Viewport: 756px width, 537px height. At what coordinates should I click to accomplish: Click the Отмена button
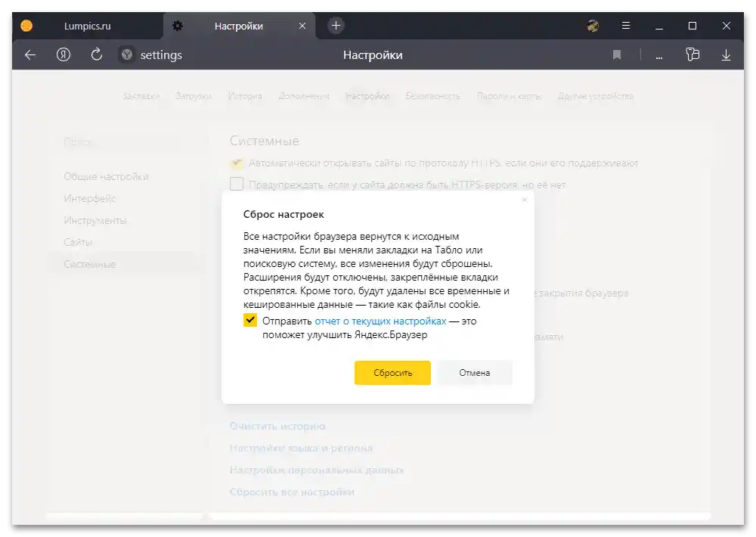point(475,372)
